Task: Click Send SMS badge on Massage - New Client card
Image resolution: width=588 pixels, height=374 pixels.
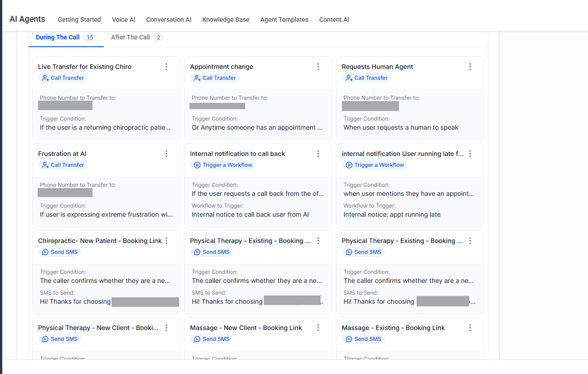Action: click(212, 339)
